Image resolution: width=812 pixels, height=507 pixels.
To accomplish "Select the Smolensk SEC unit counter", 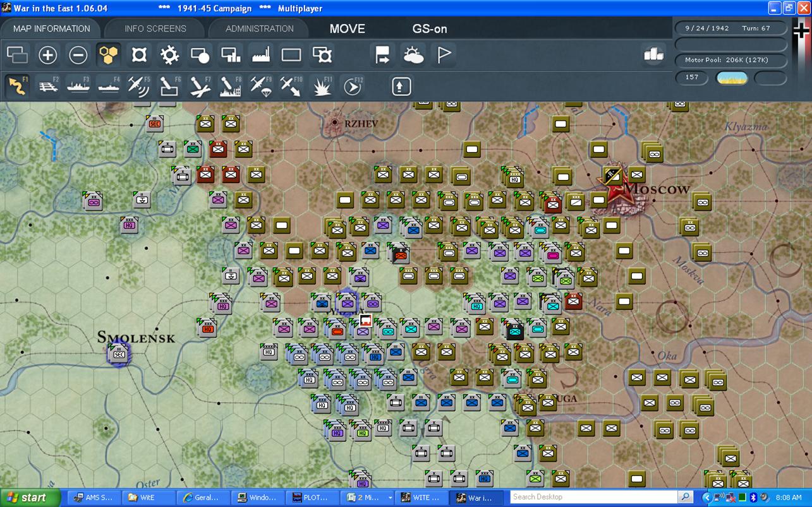I will point(118,354).
